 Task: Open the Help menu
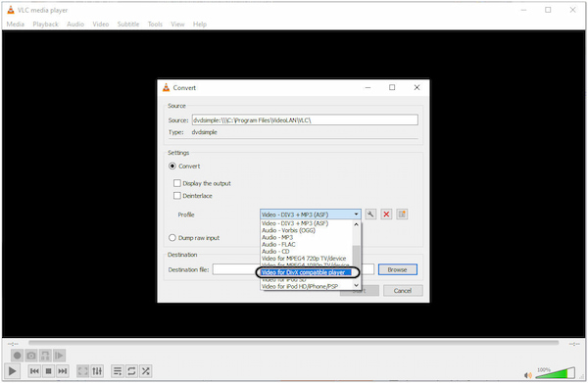[x=200, y=24]
